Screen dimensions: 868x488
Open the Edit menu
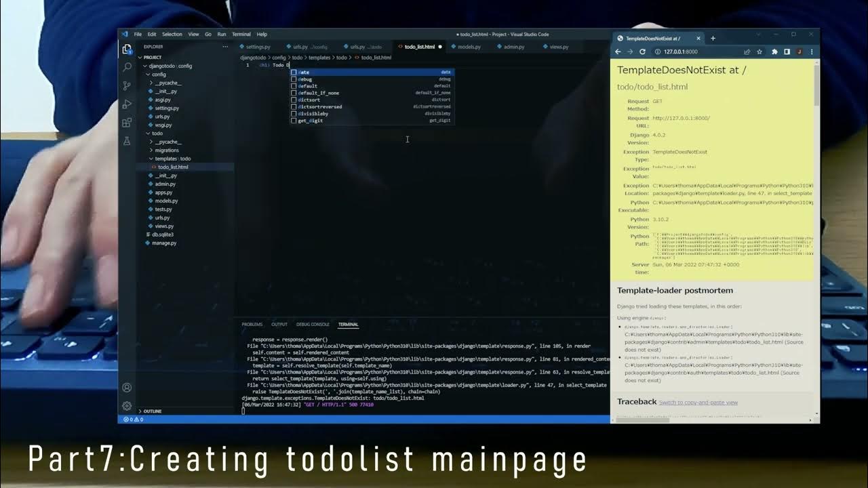coord(152,35)
